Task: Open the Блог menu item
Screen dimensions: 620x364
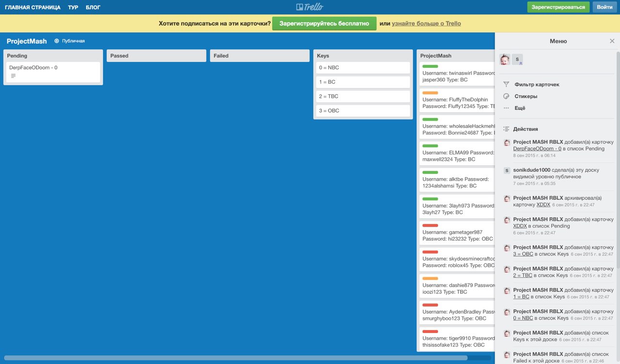Action: [93, 7]
